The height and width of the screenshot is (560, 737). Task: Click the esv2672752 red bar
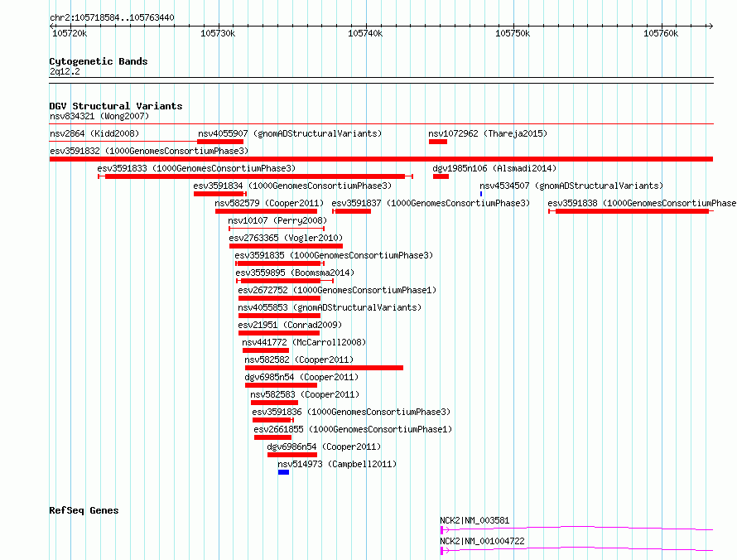pos(279,298)
